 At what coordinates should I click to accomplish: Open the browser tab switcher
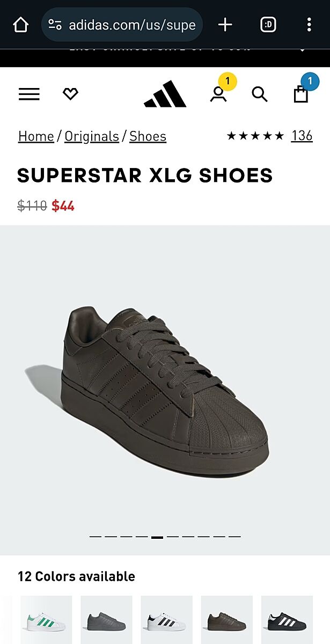[268, 25]
